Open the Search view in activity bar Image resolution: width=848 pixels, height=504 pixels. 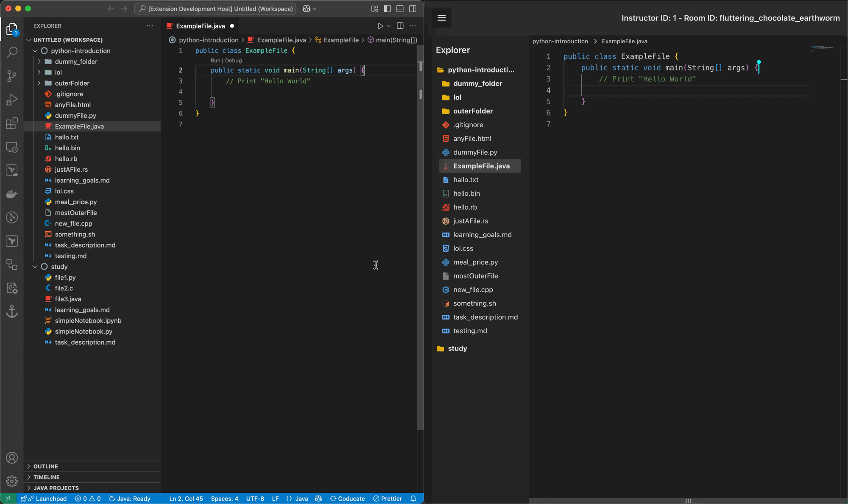point(12,53)
